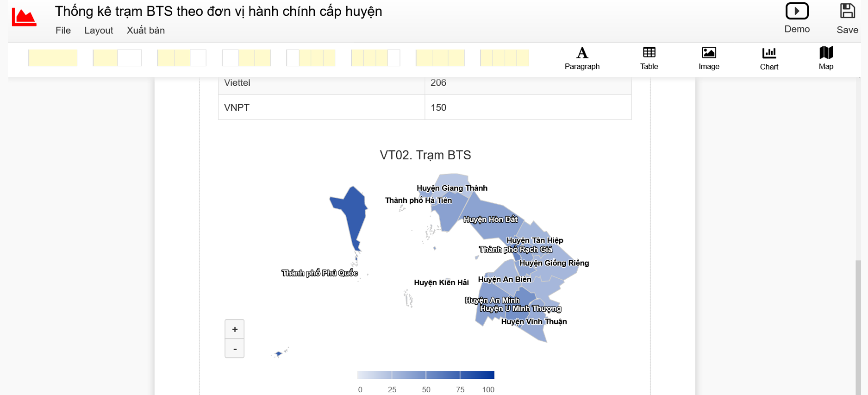Insert an Image element
Screen dimensions: 868x395
pyautogui.click(x=709, y=58)
